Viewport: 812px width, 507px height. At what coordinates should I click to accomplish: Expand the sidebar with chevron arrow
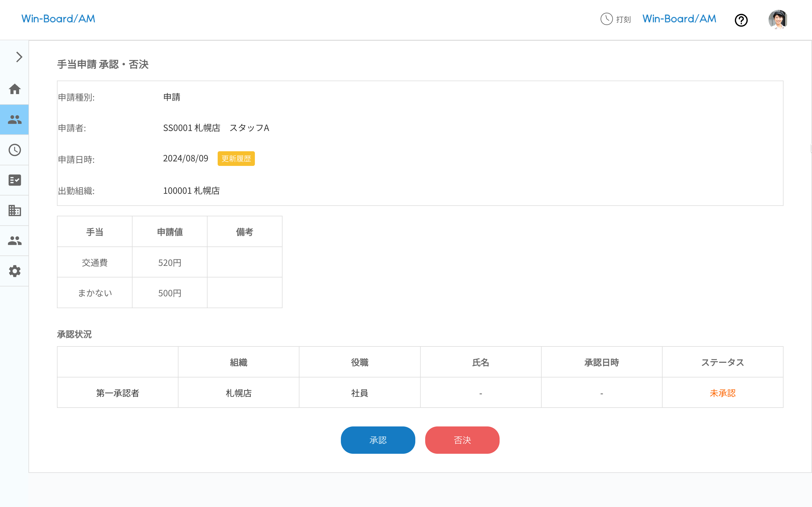tap(19, 57)
